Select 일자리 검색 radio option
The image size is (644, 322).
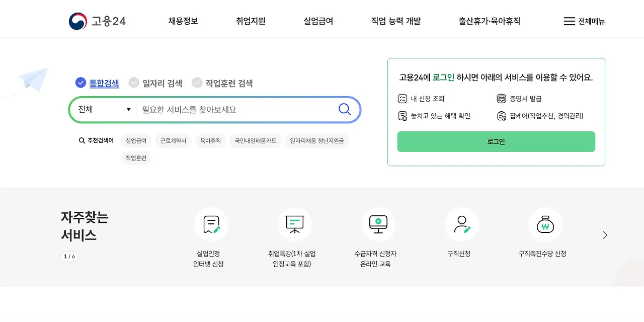click(x=134, y=83)
